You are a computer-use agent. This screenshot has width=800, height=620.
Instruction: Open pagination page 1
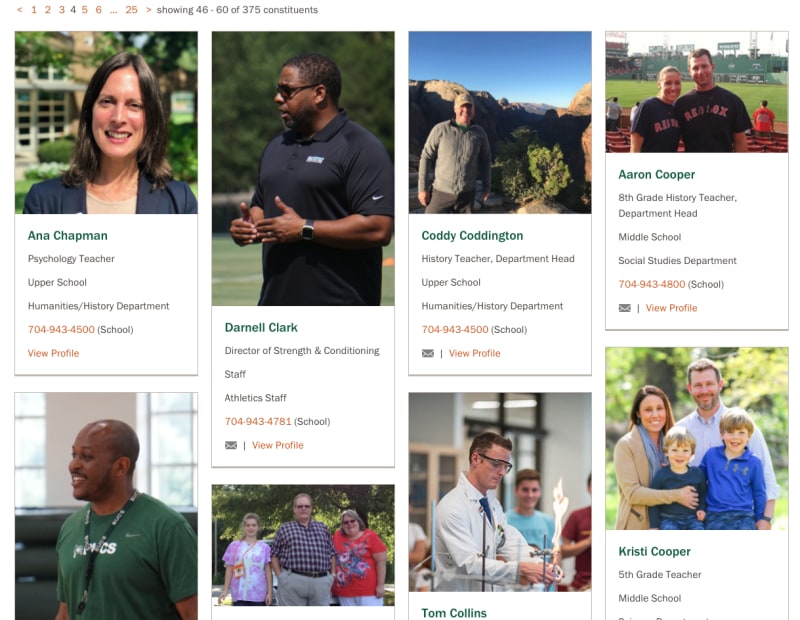pos(34,10)
